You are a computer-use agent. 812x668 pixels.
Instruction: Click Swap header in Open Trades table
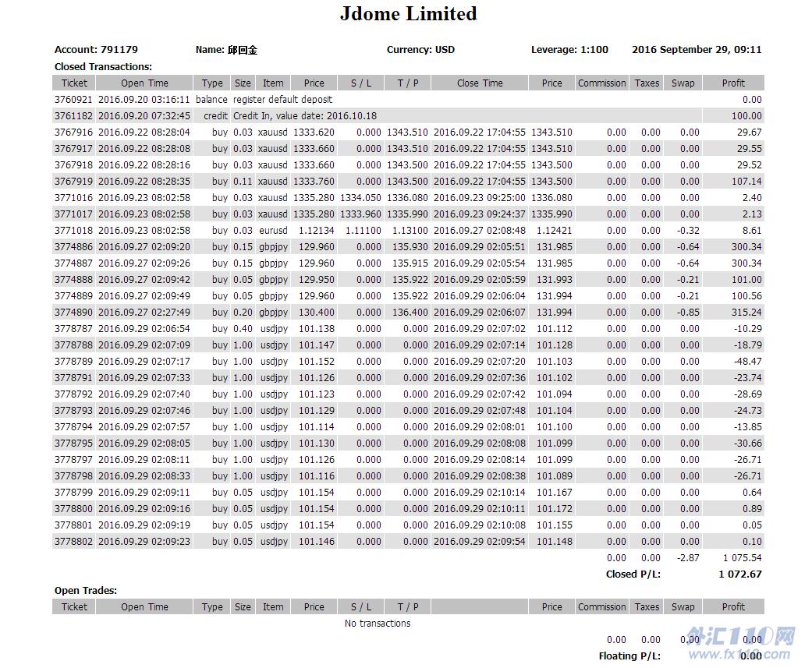(x=683, y=607)
